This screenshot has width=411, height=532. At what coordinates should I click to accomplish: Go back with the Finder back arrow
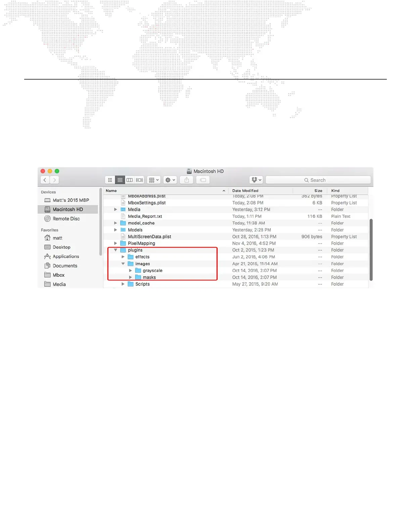(x=45, y=180)
